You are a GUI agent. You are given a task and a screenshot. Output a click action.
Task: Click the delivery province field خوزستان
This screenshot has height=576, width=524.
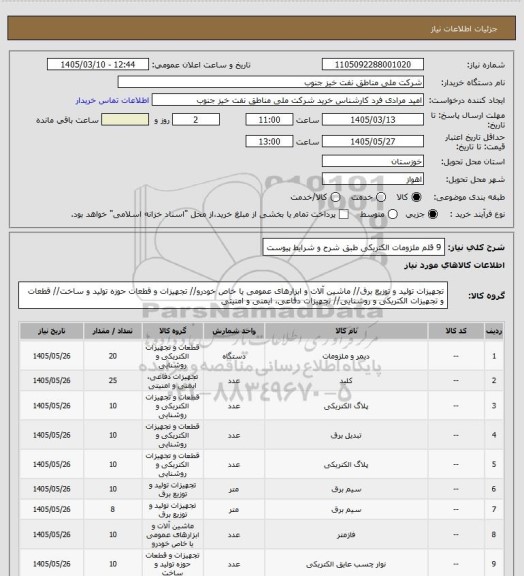[x=373, y=161]
